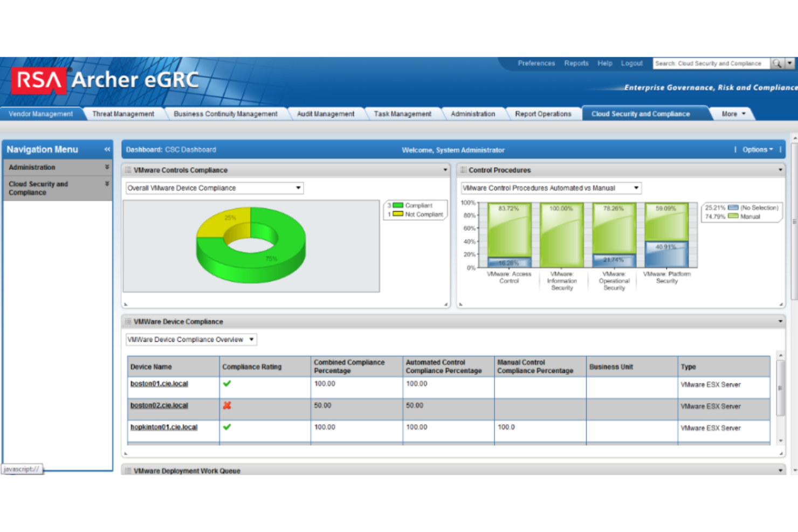Click resize grip icon of VMware Controls Compliance panel
The image size is (798, 532).
coord(446,304)
